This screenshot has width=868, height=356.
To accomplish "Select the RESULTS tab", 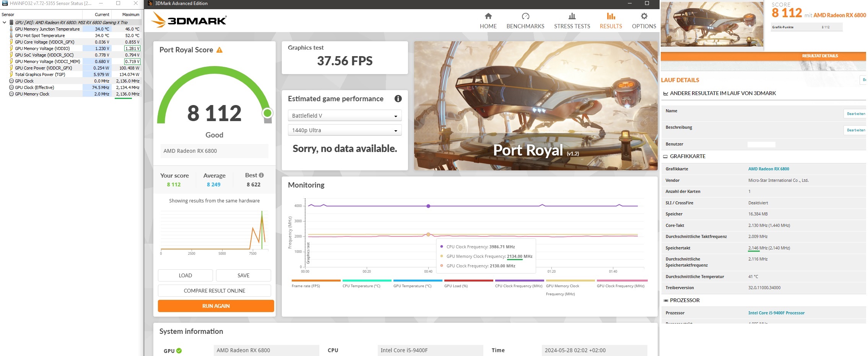I will pyautogui.click(x=611, y=21).
